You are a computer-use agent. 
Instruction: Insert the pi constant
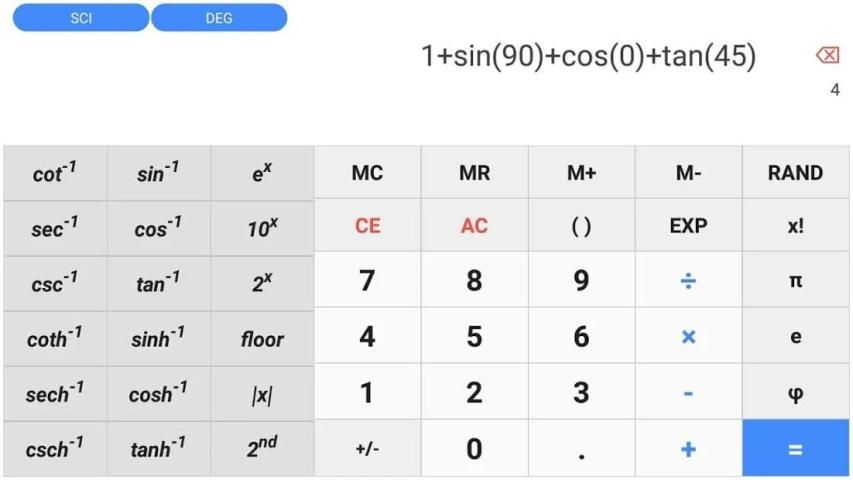(x=795, y=281)
